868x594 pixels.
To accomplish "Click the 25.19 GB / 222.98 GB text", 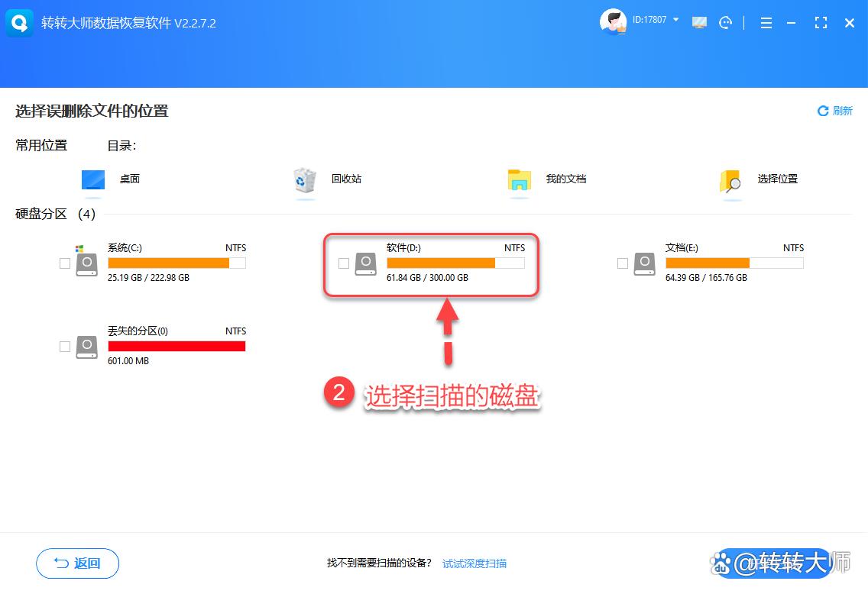I will coord(148,278).
